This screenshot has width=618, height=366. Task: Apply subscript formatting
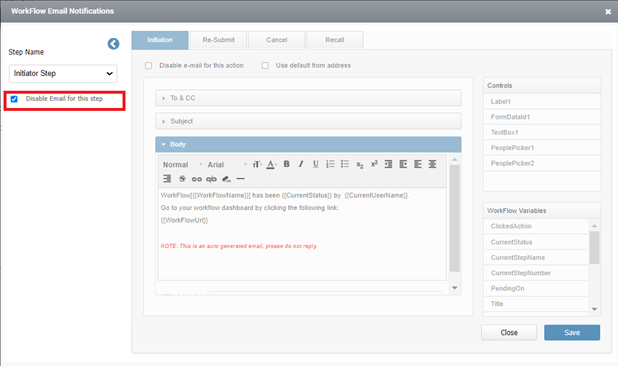click(359, 164)
